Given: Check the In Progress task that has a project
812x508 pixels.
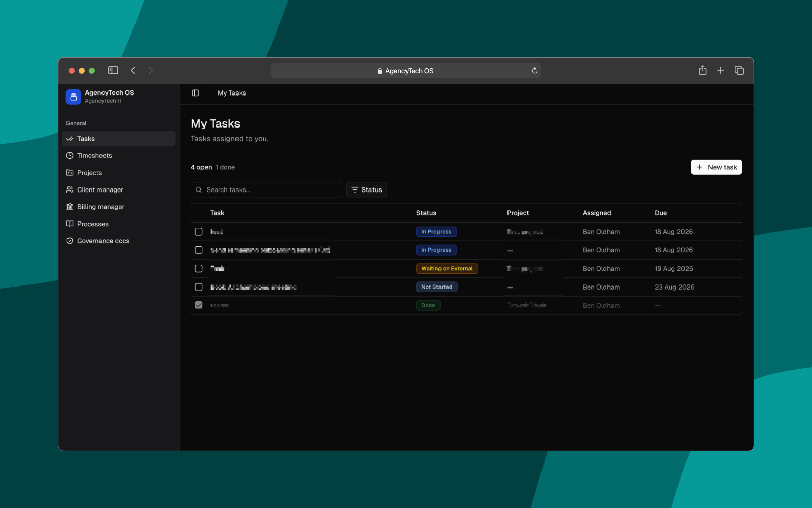Looking at the screenshot, I should pyautogui.click(x=199, y=232).
